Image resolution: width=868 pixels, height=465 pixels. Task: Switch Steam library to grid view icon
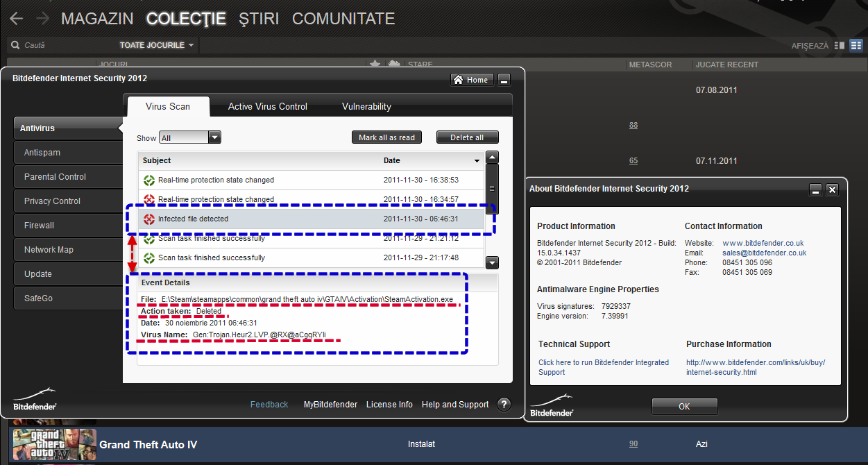point(856,45)
